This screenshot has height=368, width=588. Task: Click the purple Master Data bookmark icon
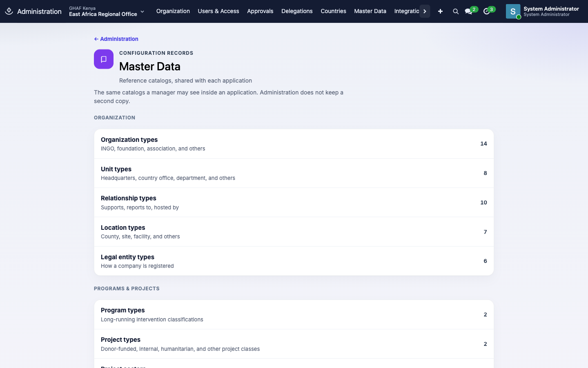click(x=104, y=59)
